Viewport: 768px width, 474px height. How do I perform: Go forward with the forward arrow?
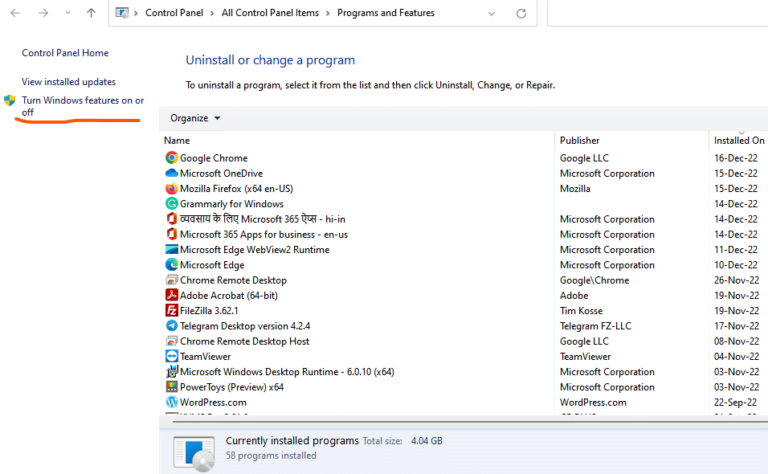point(44,13)
